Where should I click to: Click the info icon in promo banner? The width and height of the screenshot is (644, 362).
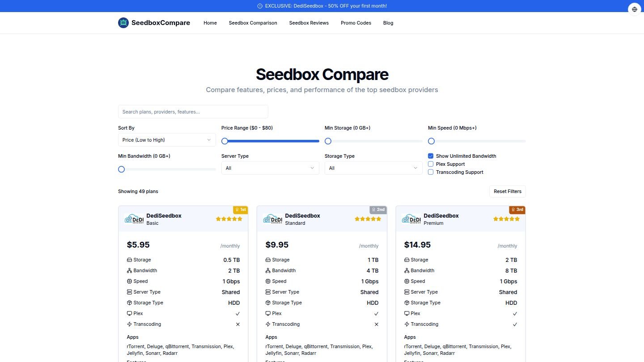(x=260, y=6)
